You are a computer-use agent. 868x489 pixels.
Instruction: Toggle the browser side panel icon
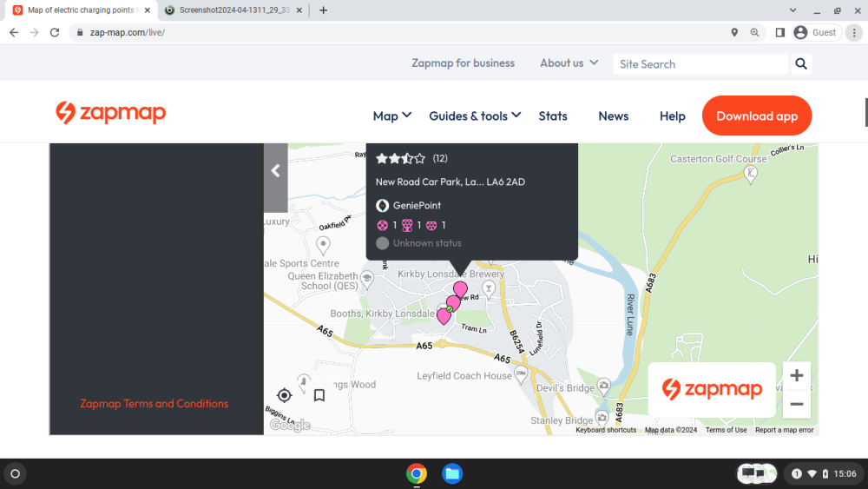point(780,33)
